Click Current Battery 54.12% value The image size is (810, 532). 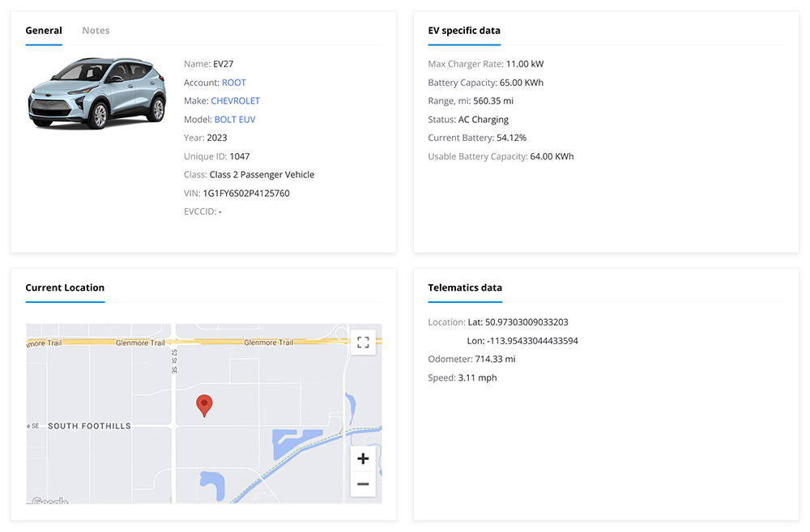tap(511, 138)
